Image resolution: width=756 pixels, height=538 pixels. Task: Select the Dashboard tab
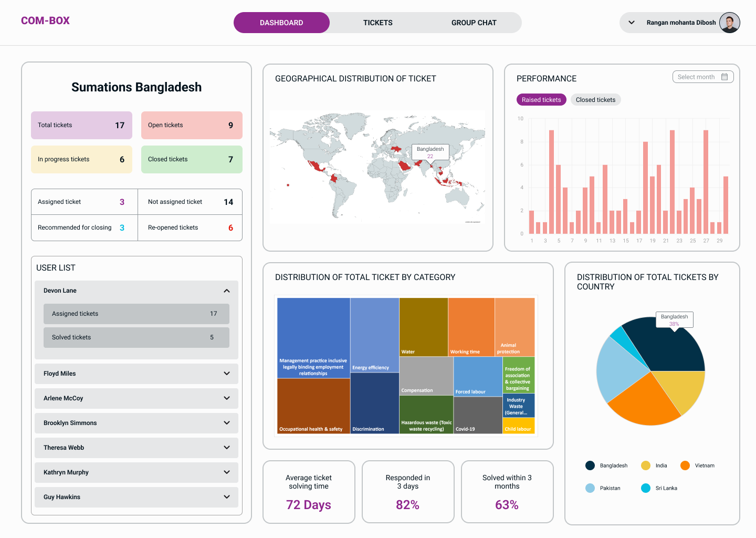tap(281, 23)
